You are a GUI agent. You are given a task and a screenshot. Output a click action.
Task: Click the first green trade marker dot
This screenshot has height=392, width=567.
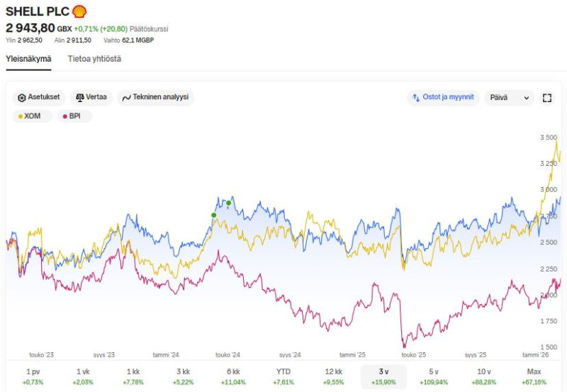click(x=214, y=215)
